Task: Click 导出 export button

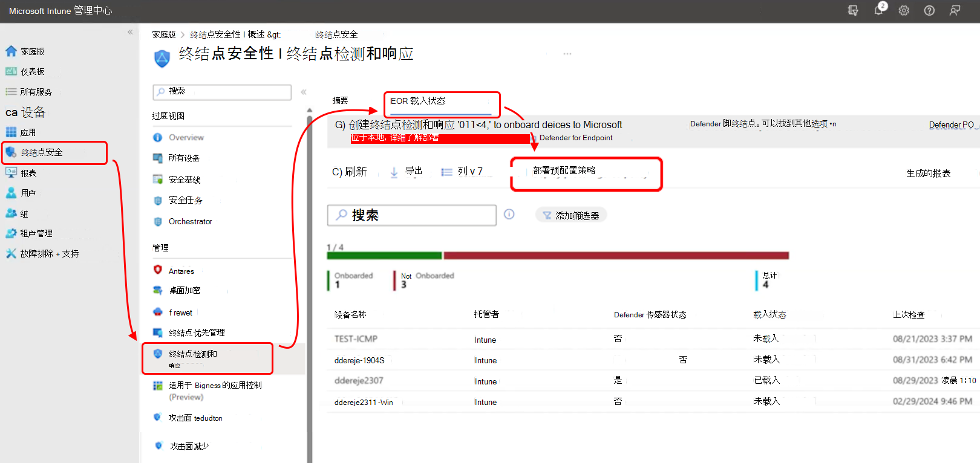Action: pos(407,172)
